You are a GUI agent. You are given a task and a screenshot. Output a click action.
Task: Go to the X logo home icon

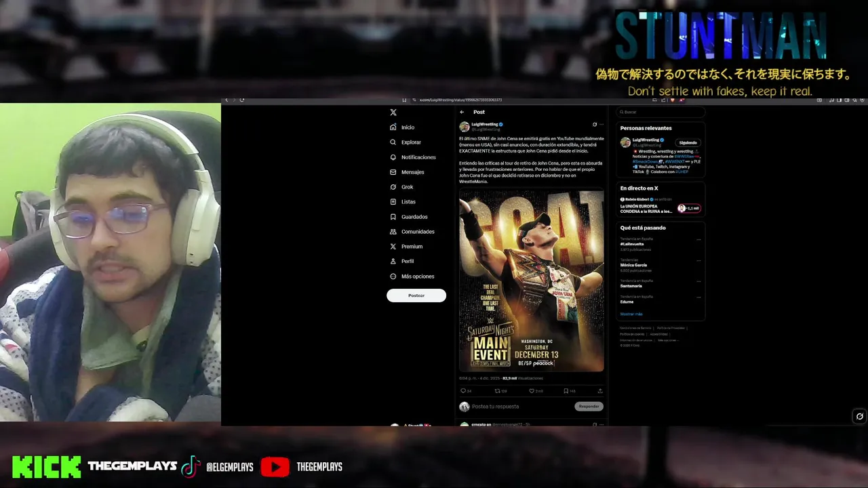point(393,113)
